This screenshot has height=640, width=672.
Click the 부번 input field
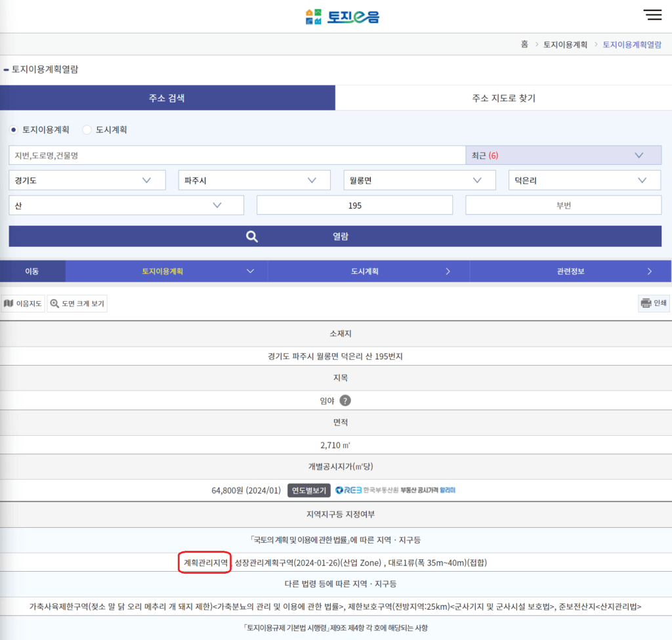tap(563, 204)
